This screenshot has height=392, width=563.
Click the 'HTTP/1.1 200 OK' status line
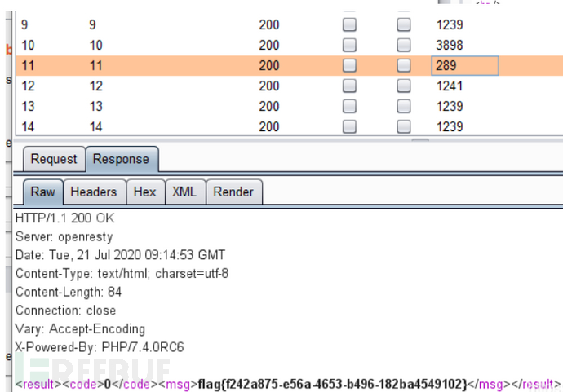[65, 218]
